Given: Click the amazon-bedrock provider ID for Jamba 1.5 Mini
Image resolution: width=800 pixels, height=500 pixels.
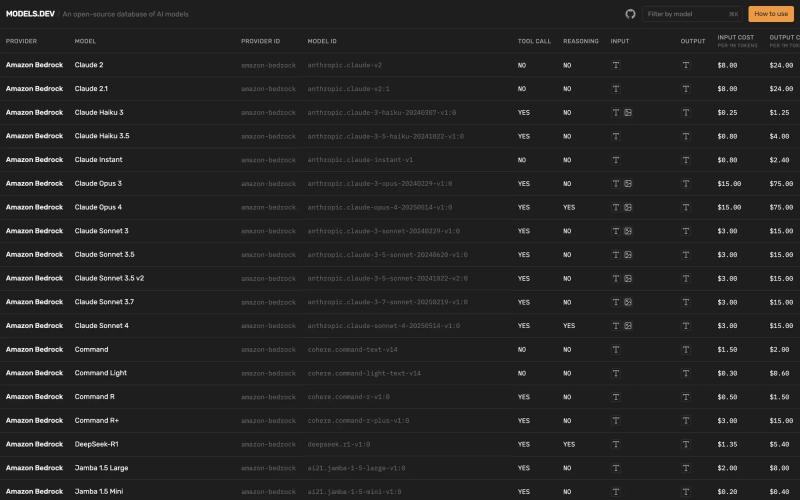Looking at the screenshot, I should pyautogui.click(x=268, y=492).
